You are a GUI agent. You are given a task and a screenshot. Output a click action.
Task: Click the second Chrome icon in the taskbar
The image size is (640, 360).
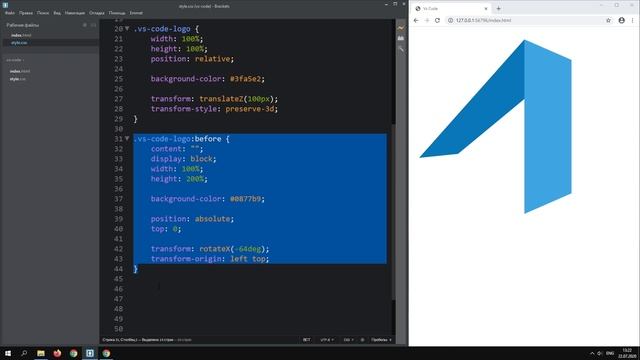[x=106, y=353]
